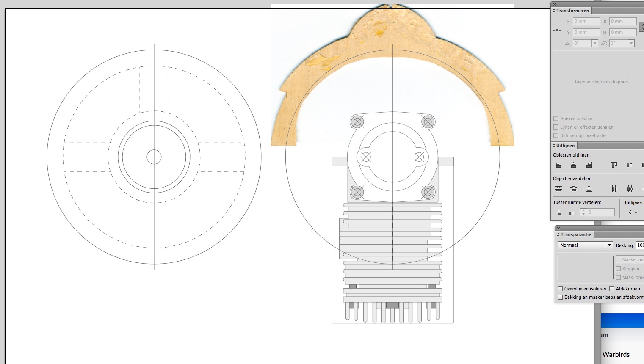Click the rotation angle icon in Transformeren
Screen dimensions: 644x364
[567, 43]
